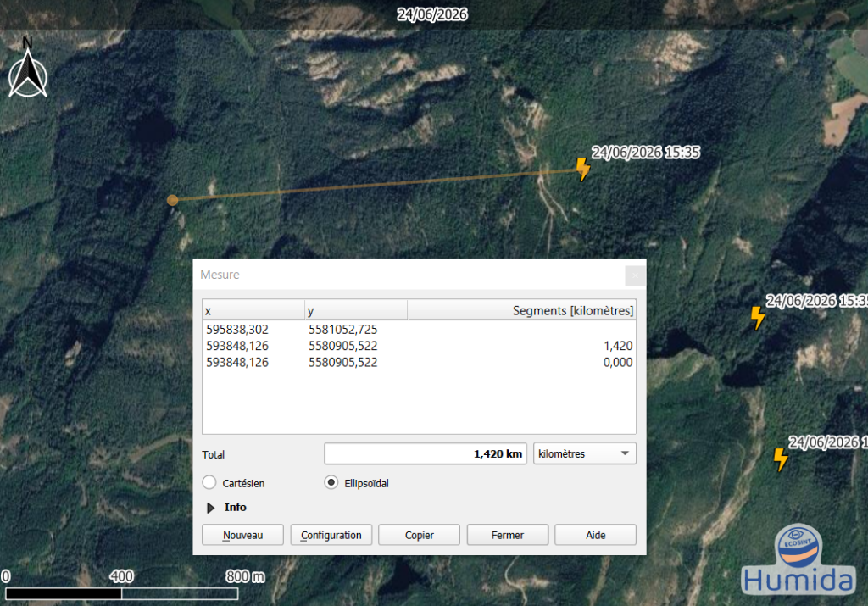Click the Total distance field showing 1,420 km

(x=426, y=453)
